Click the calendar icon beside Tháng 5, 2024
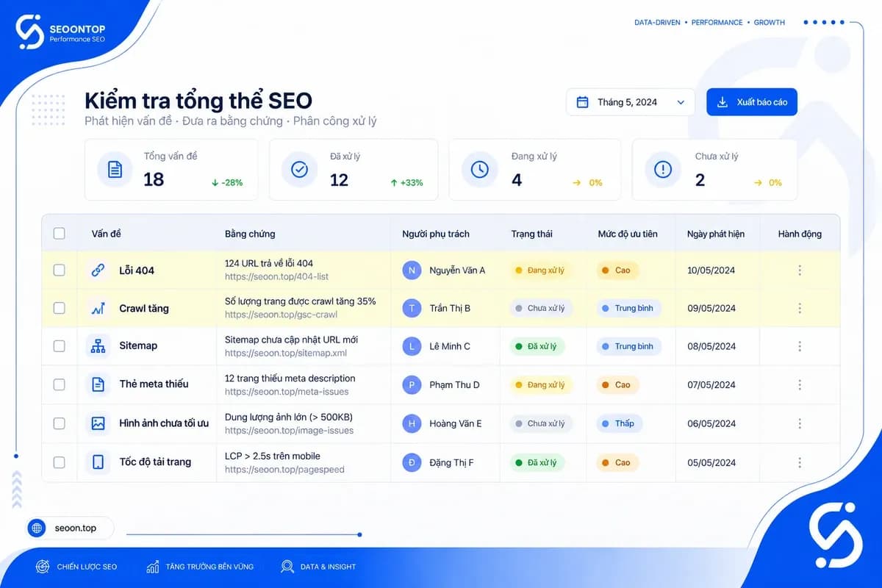The width and height of the screenshot is (882, 588). point(582,102)
